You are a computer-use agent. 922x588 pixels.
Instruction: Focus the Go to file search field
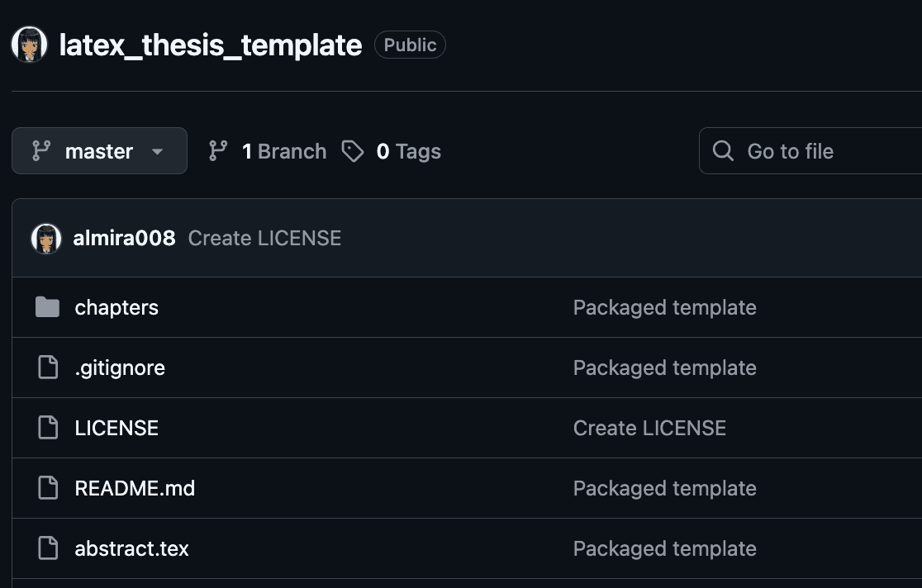coord(810,151)
